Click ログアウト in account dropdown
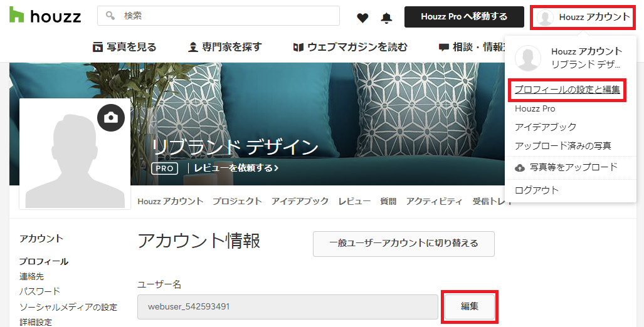The image size is (644, 327). tap(537, 190)
